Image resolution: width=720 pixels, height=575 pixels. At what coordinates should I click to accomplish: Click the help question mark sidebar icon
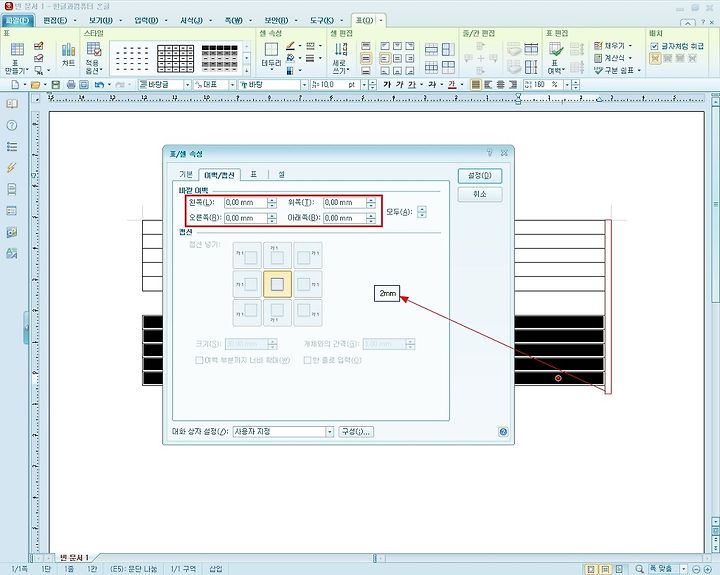point(12,125)
